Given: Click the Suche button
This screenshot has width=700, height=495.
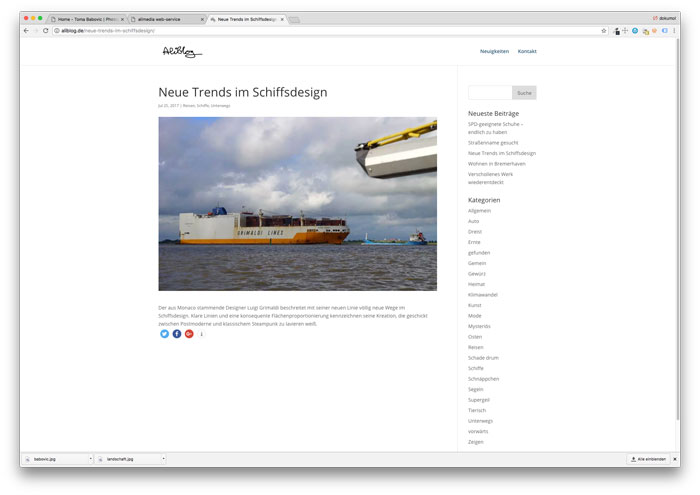Looking at the screenshot, I should point(524,93).
